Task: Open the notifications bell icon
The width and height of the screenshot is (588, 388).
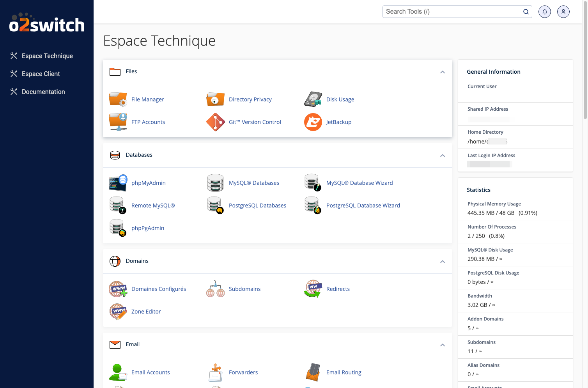Action: click(x=545, y=12)
